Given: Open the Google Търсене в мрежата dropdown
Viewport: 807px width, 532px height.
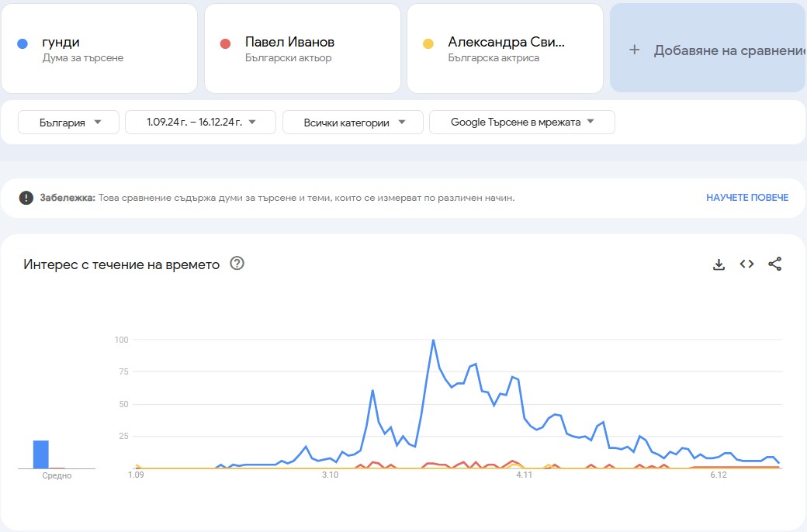Looking at the screenshot, I should tap(521, 122).
